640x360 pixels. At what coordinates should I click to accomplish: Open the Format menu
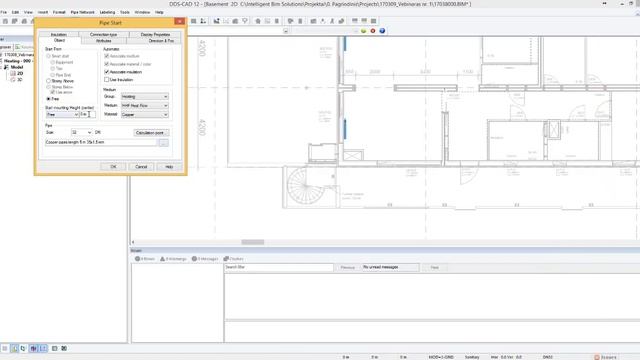[x=59, y=12]
